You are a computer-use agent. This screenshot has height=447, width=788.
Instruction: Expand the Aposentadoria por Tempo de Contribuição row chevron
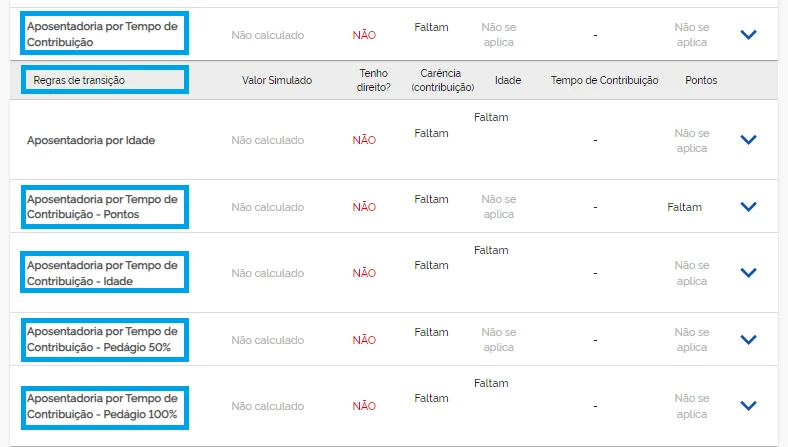click(748, 35)
